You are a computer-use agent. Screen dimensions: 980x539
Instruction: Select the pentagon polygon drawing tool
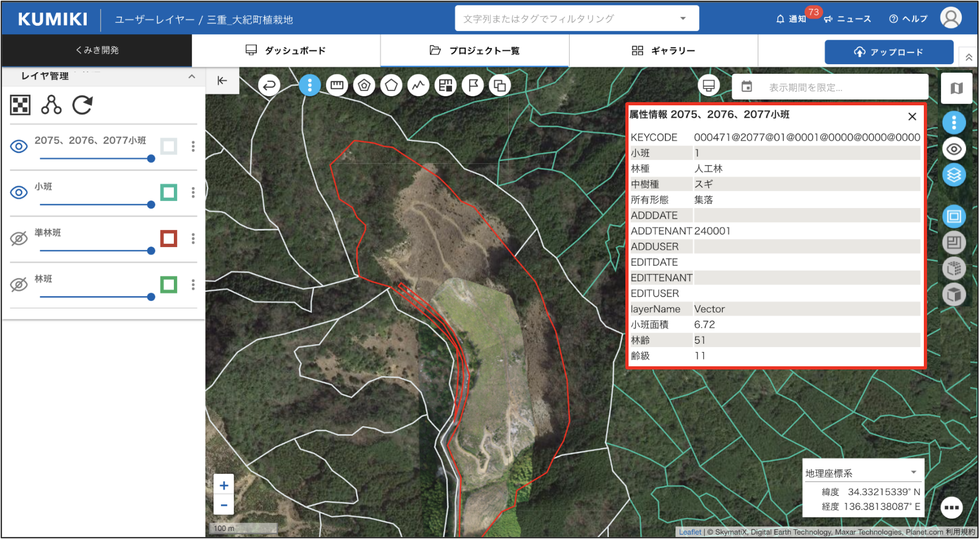[392, 86]
